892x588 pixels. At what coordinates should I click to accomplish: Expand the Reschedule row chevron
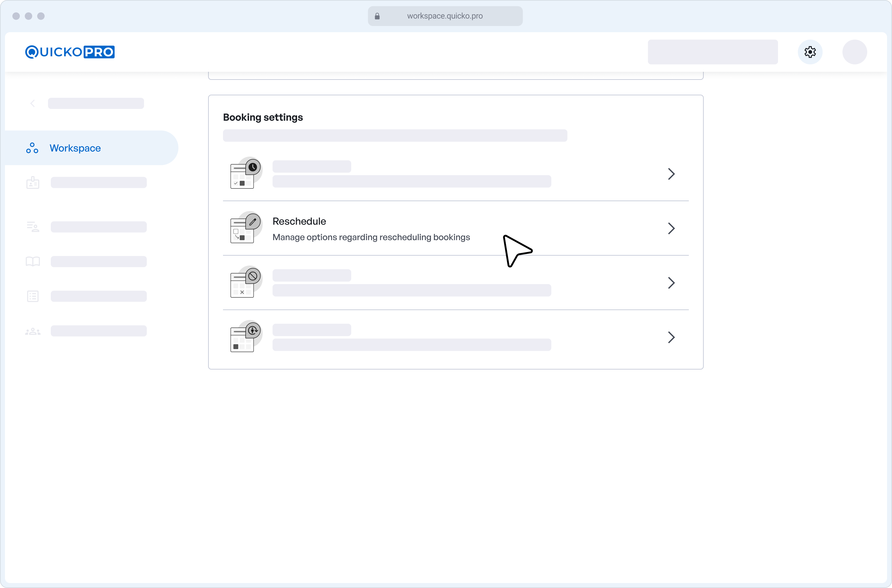click(671, 228)
